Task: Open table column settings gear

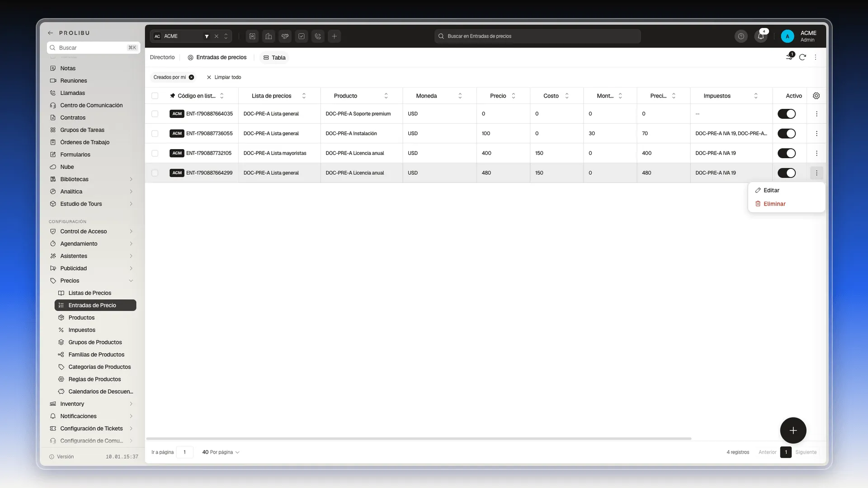Action: [816, 96]
